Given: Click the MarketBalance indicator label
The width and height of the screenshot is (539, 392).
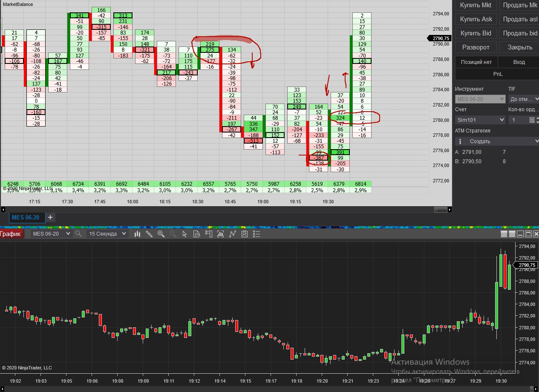Looking at the screenshot, I should 18,4.
